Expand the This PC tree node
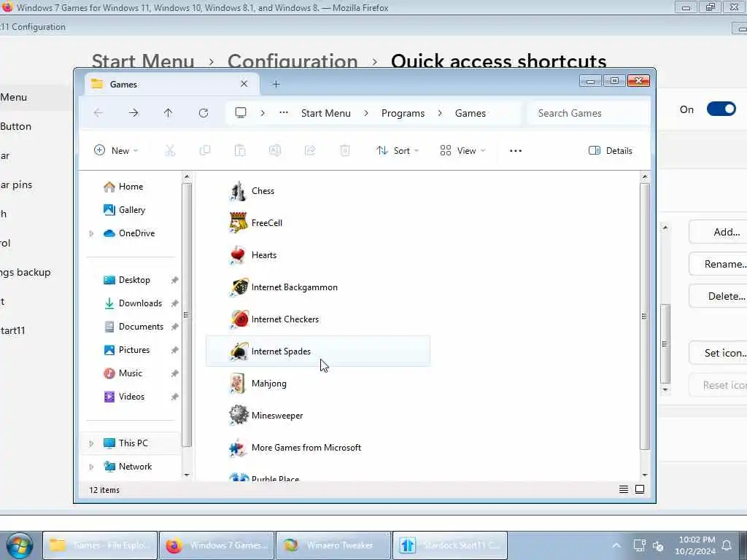The image size is (747, 560). (91, 443)
